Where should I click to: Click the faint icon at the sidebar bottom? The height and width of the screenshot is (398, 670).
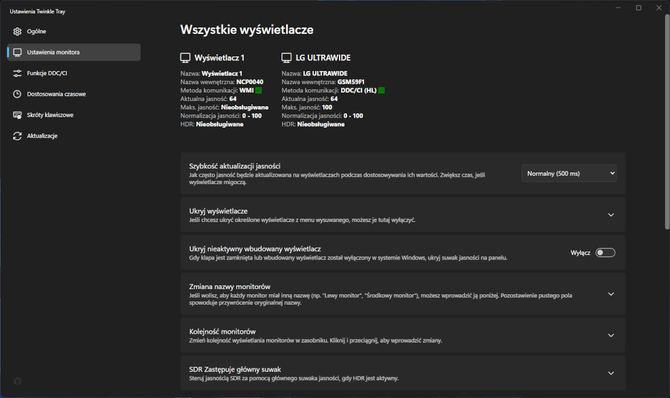(17, 381)
